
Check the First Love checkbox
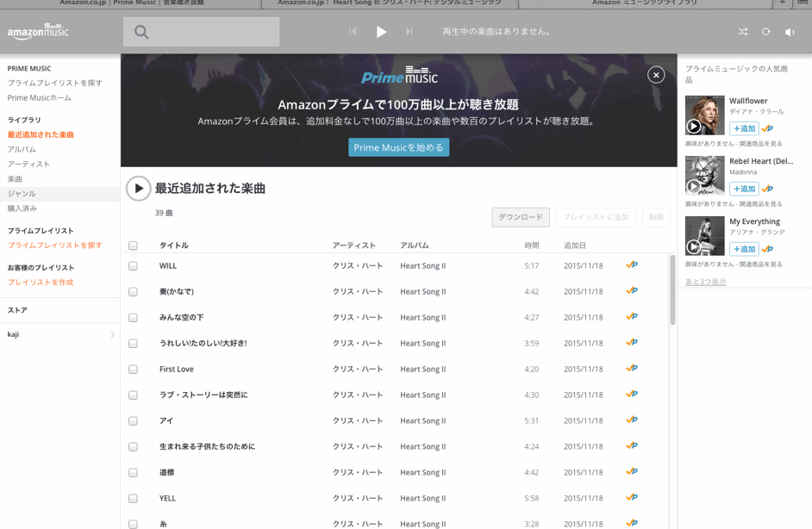tap(133, 370)
